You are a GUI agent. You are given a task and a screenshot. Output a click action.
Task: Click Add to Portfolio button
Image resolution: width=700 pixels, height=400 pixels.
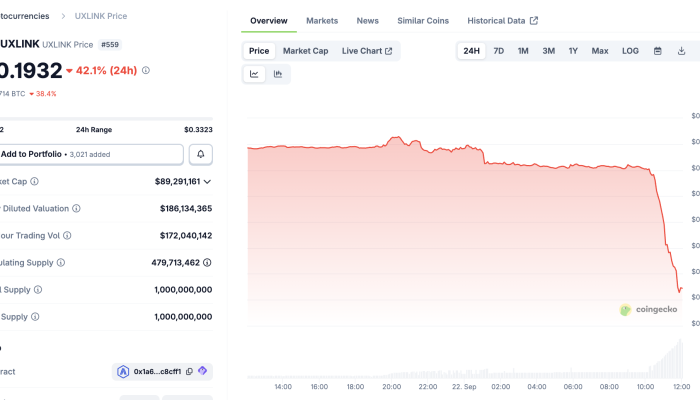pyautogui.click(x=91, y=154)
